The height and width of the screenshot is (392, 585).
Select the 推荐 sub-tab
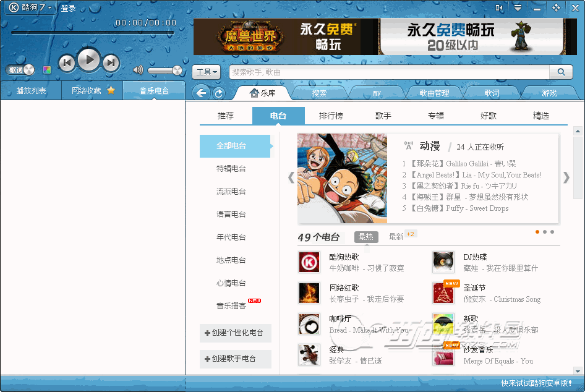click(x=226, y=116)
